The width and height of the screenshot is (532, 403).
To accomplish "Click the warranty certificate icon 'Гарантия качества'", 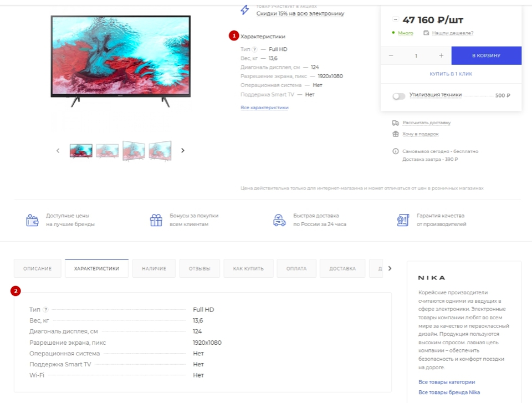I will point(403,220).
